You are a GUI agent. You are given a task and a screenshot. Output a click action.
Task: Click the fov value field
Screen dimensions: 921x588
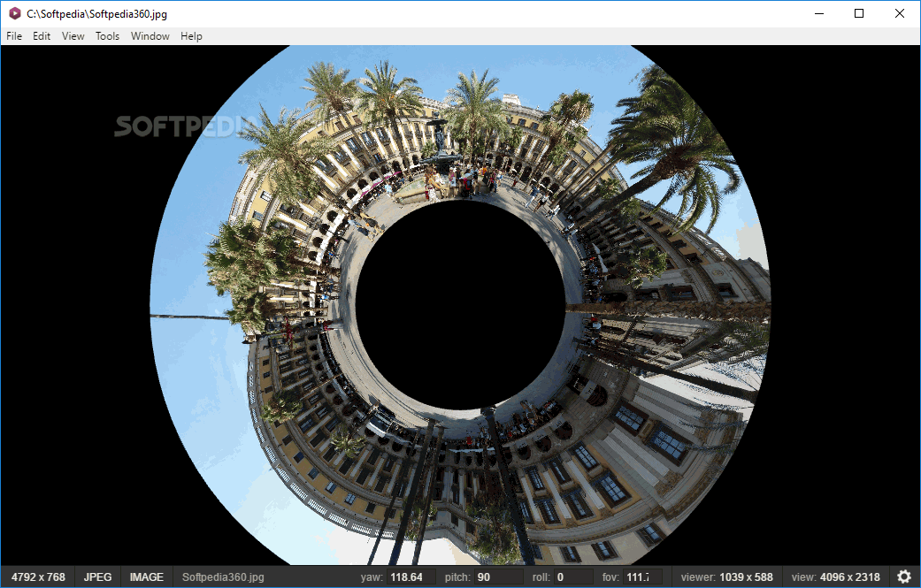642,577
